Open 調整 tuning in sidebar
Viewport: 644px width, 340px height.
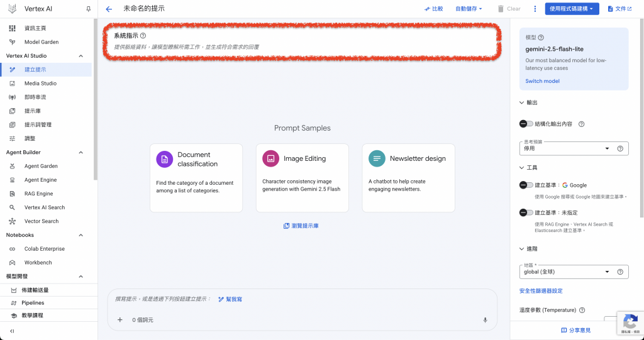coord(46,138)
